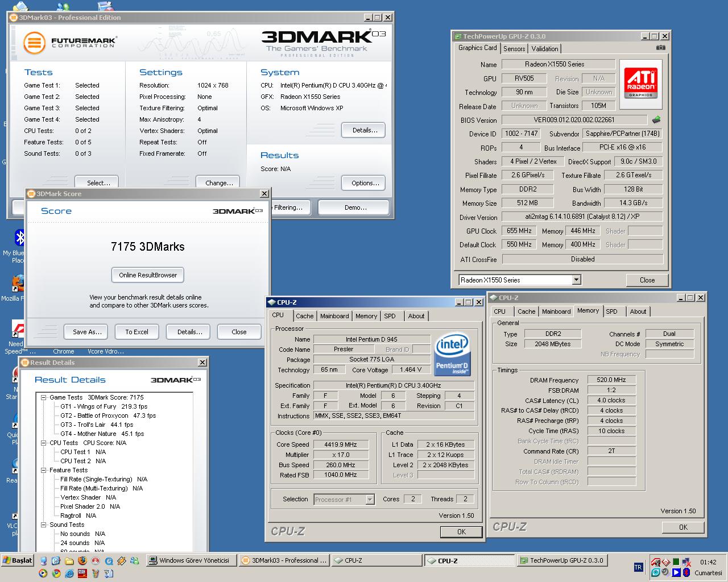Click the Başlat start button
728x582 pixels.
(x=18, y=560)
